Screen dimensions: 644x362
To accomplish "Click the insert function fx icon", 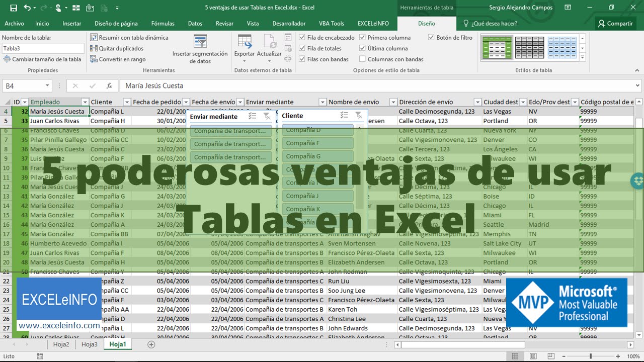I will (x=109, y=86).
